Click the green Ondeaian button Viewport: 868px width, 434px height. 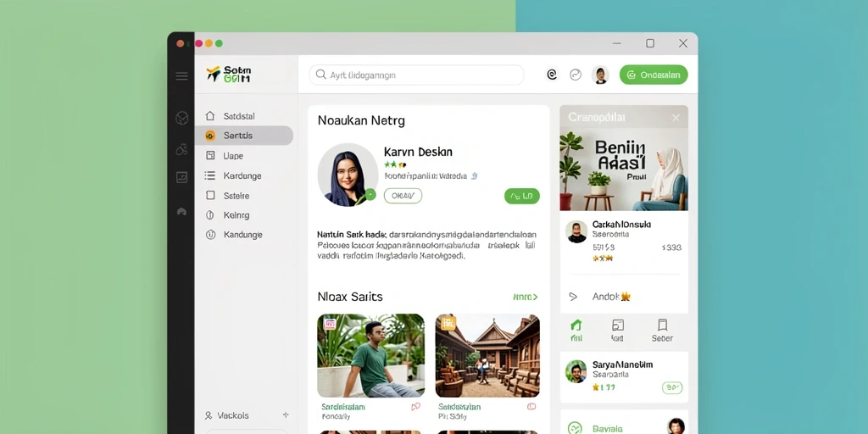pyautogui.click(x=654, y=75)
